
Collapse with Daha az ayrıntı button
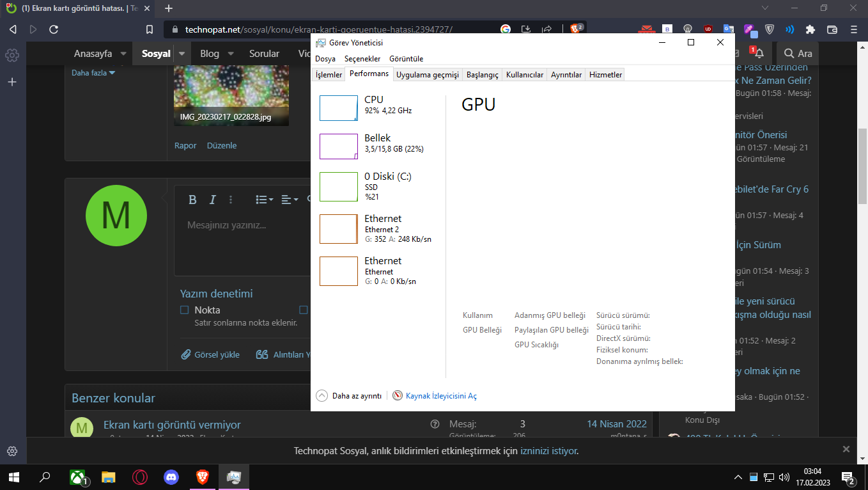click(x=349, y=396)
